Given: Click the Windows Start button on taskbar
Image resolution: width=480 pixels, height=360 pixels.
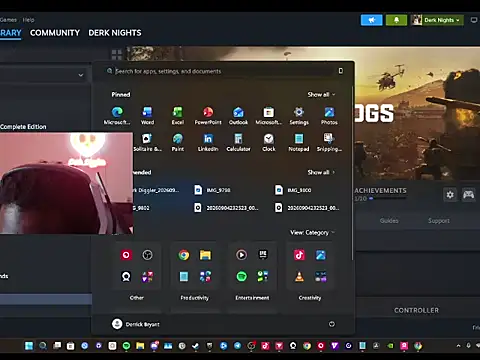Looking at the screenshot, I should coord(29,346).
